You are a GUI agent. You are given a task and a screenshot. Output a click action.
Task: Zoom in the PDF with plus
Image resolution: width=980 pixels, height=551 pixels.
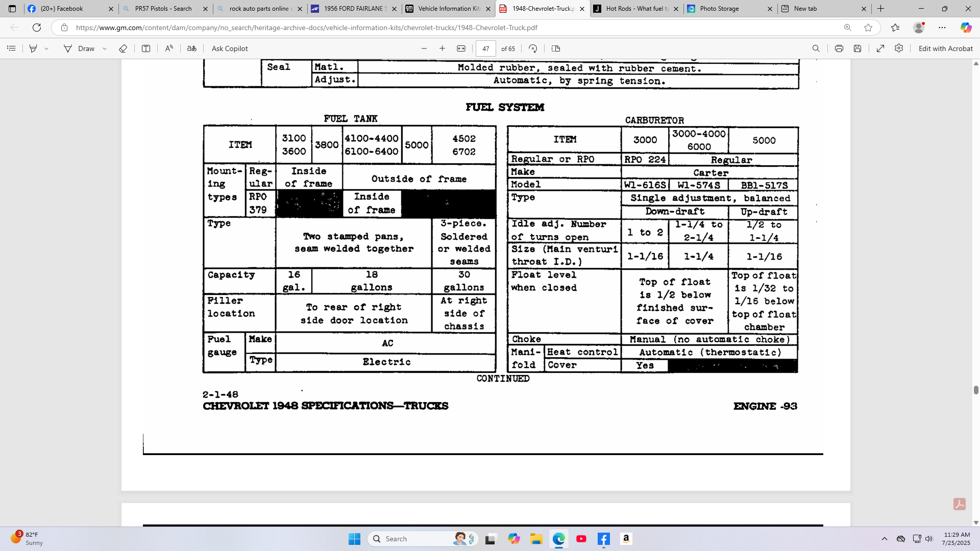coord(443,48)
